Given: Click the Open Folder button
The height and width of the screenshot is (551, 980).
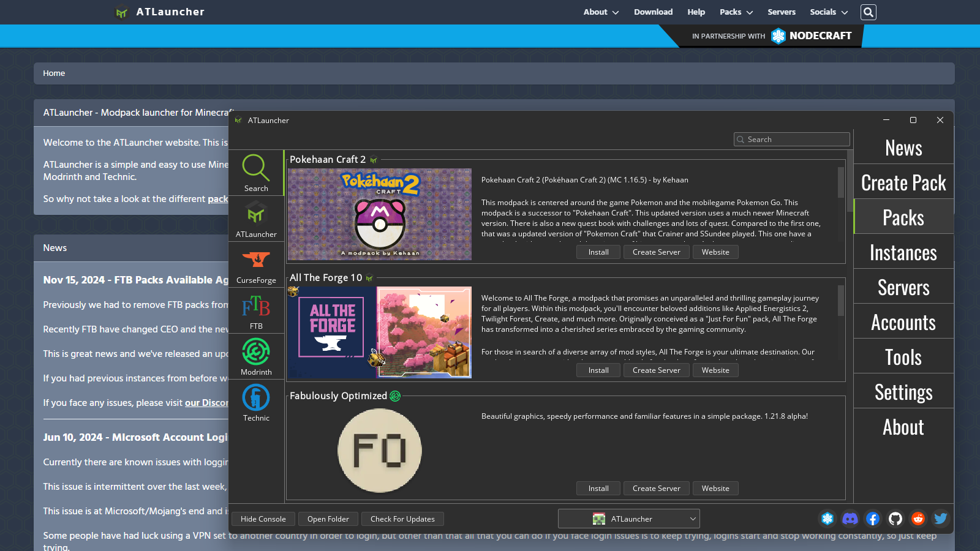Looking at the screenshot, I should [328, 519].
